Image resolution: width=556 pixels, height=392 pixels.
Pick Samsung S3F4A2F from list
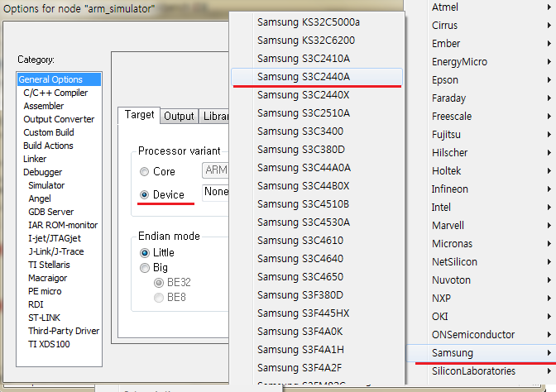tap(317, 368)
